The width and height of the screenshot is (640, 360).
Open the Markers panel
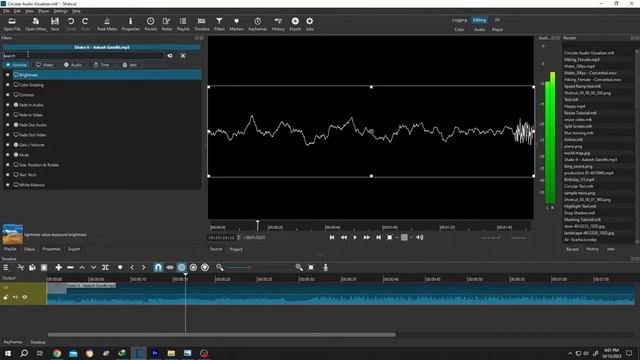[x=236, y=24]
